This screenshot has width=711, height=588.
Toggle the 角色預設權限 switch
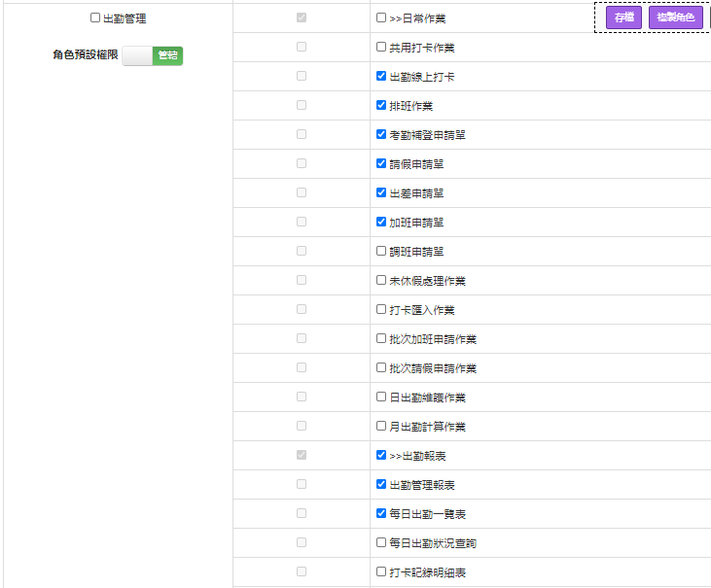153,56
